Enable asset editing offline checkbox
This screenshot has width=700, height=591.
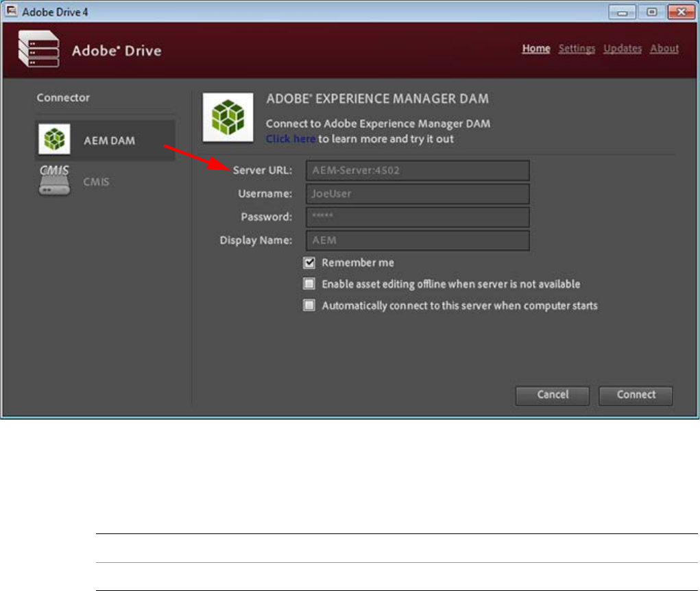pos(309,284)
